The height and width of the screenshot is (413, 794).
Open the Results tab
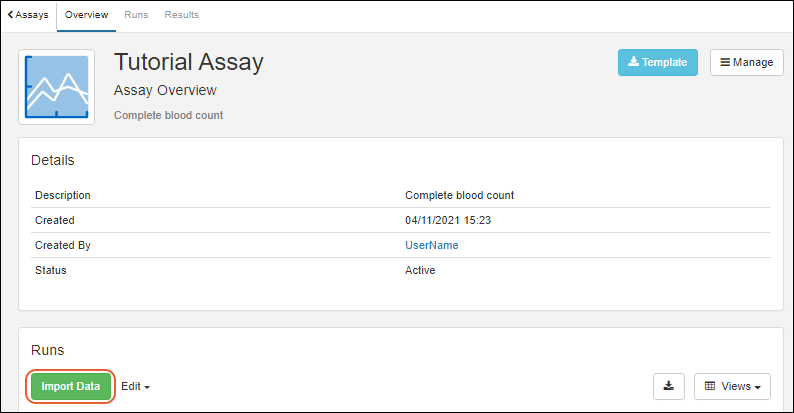(181, 15)
